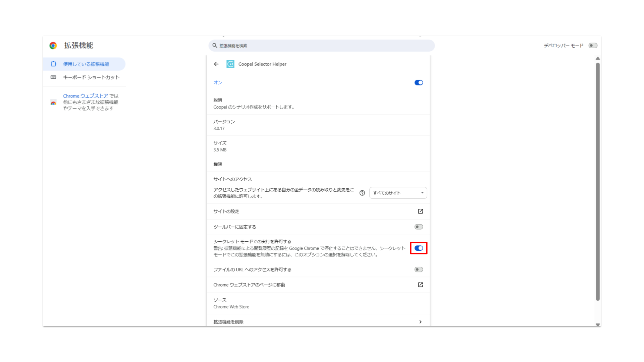Click the サイトの設定 row
644x362 pixels.
(318, 212)
